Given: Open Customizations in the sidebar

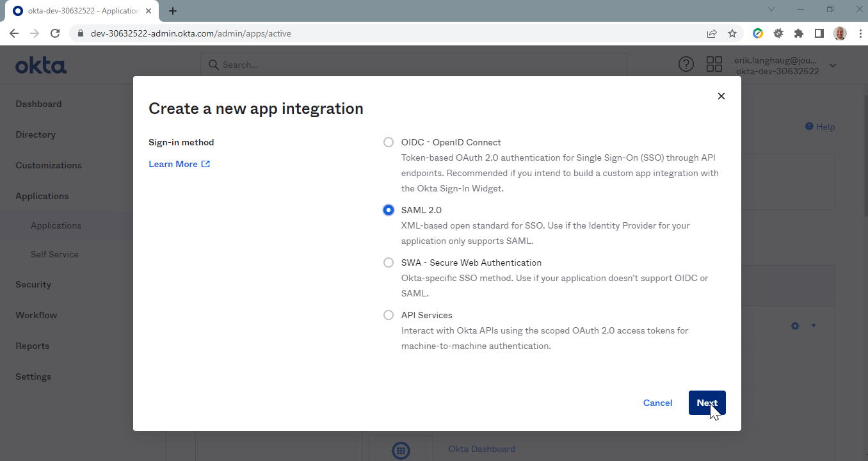Looking at the screenshot, I should [x=49, y=165].
